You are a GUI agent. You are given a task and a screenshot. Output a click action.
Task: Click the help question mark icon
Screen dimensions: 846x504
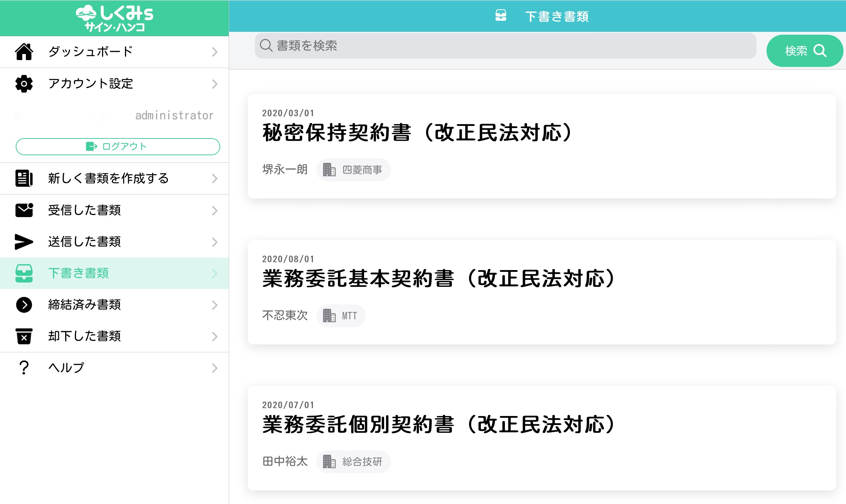(24, 368)
